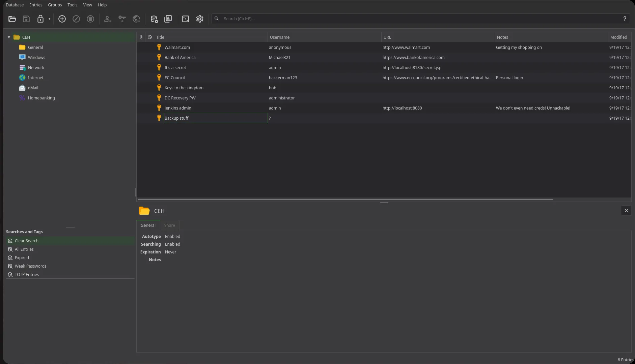Viewport: 635px width, 364px height.
Task: Collapse the CEH group tree
Action: click(x=8, y=37)
